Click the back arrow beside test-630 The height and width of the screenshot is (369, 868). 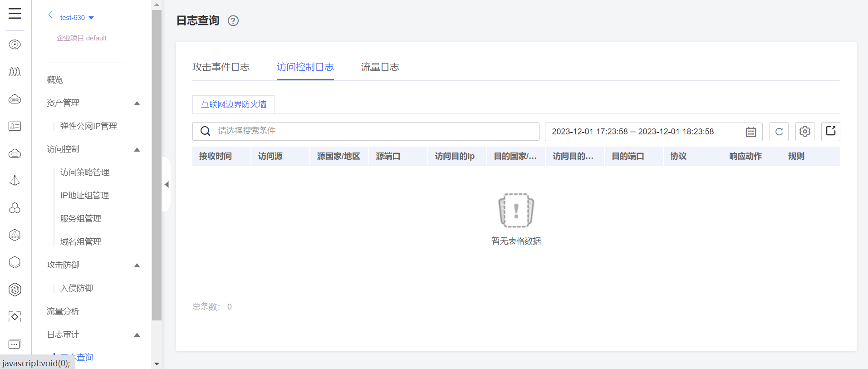coord(50,15)
